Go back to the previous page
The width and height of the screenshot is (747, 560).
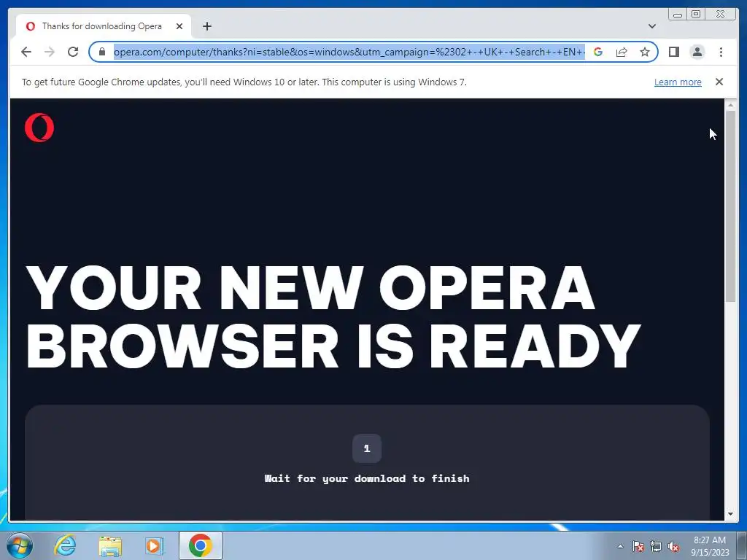(x=26, y=52)
